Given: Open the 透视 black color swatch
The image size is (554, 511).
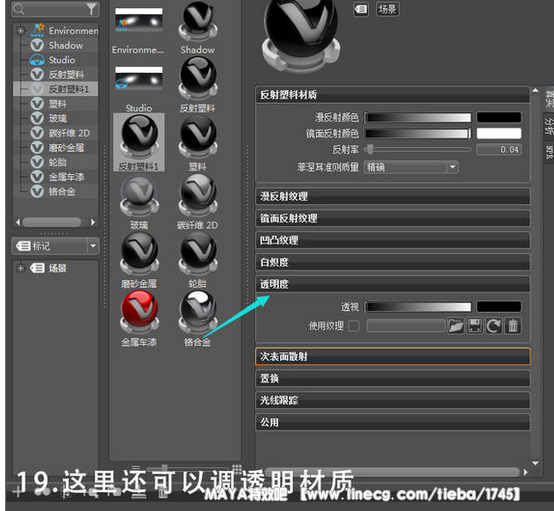Looking at the screenshot, I should point(499,307).
